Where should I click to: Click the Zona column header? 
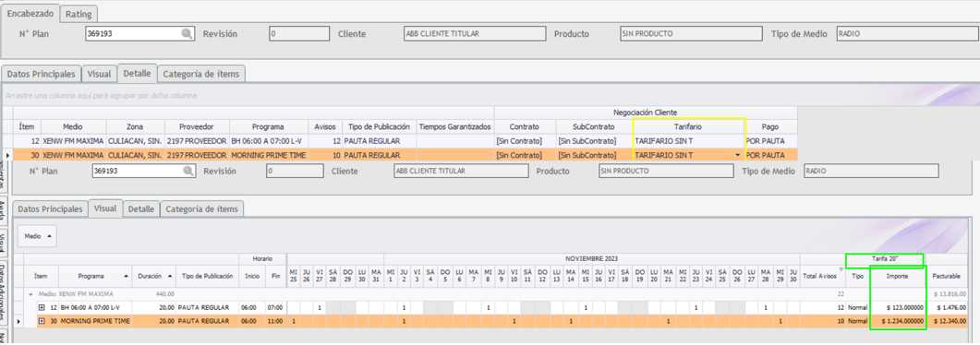point(135,126)
